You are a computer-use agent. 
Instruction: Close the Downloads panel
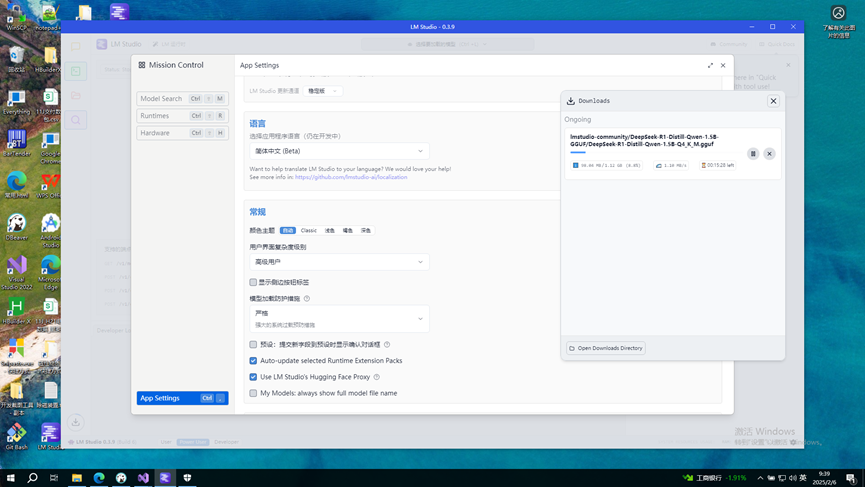click(x=773, y=101)
